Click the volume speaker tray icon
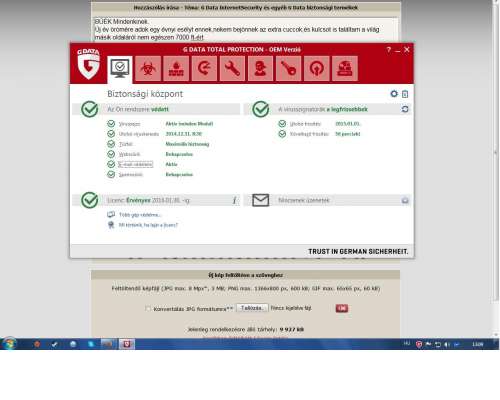The width and height of the screenshot is (500, 400). (447, 344)
